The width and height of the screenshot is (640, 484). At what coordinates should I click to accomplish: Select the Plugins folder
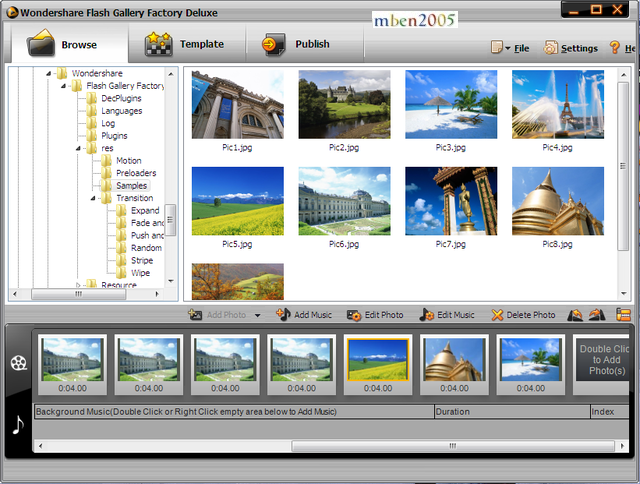click(114, 136)
